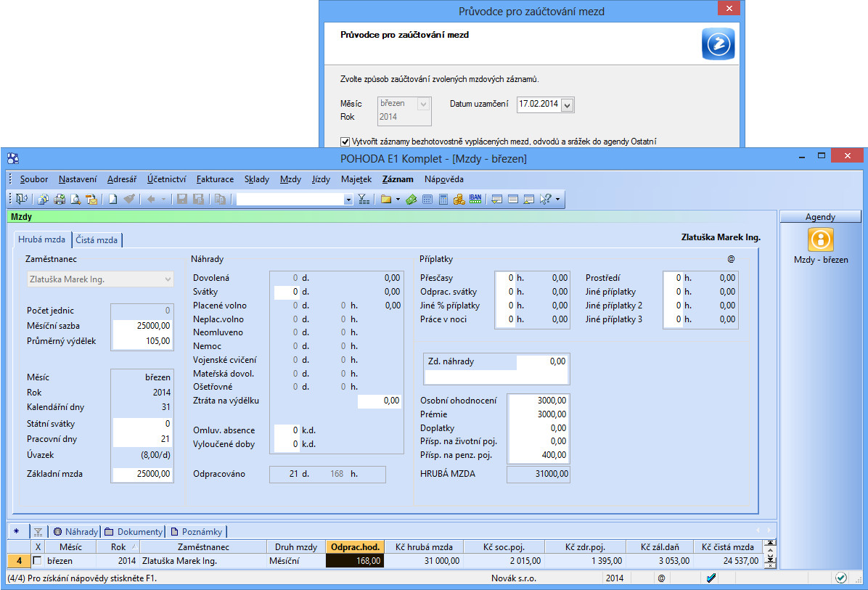Click the new blank record icon
The height and width of the screenshot is (590, 868).
point(113,200)
